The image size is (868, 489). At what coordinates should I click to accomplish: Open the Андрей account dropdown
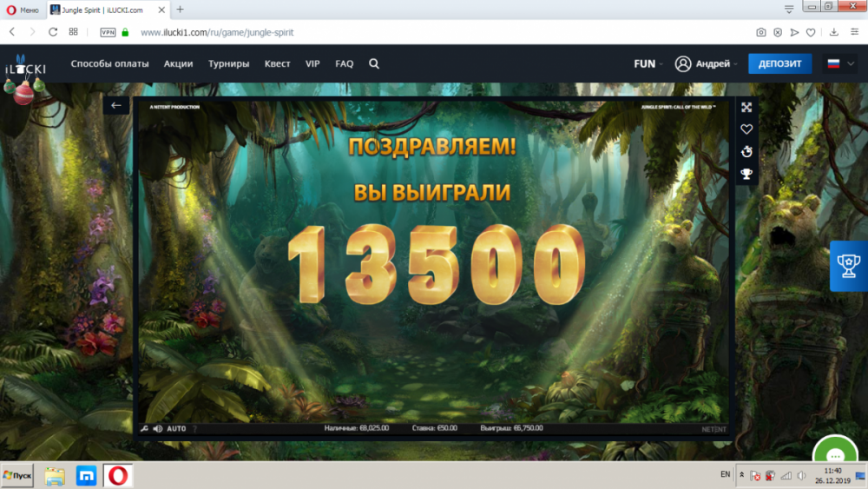706,63
